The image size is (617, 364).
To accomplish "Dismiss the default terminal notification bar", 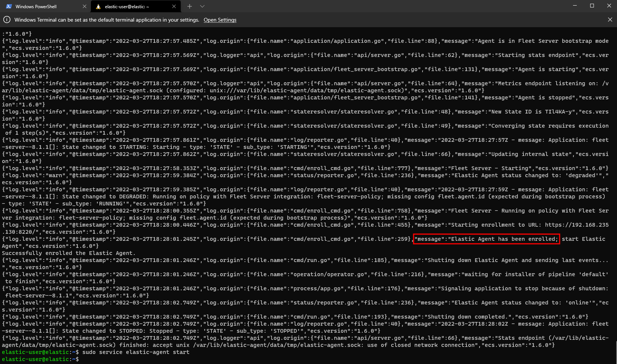I will [x=610, y=20].
